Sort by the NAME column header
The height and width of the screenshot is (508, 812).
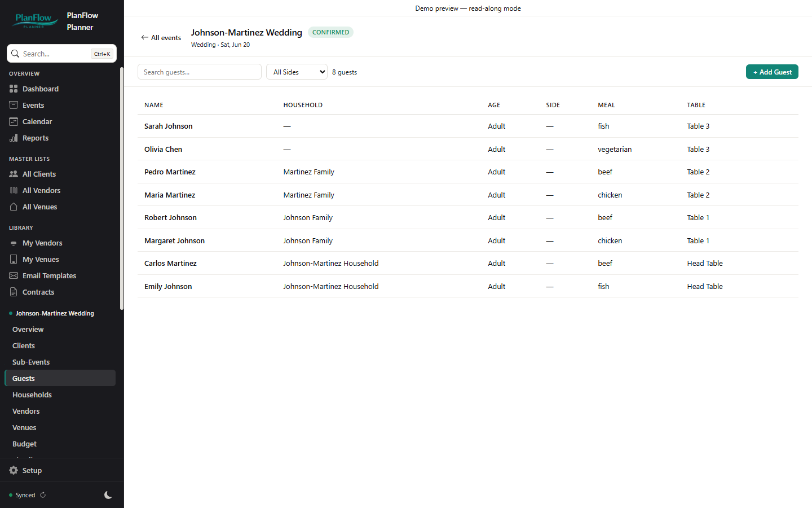coord(154,105)
